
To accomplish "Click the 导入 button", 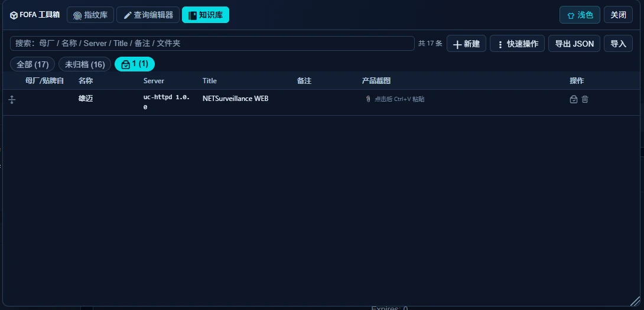I will [x=618, y=44].
